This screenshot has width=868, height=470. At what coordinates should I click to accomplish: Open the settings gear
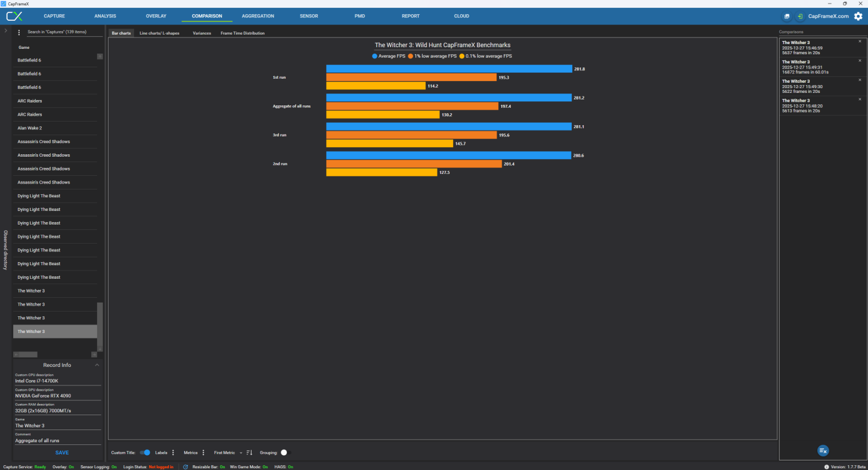click(858, 16)
